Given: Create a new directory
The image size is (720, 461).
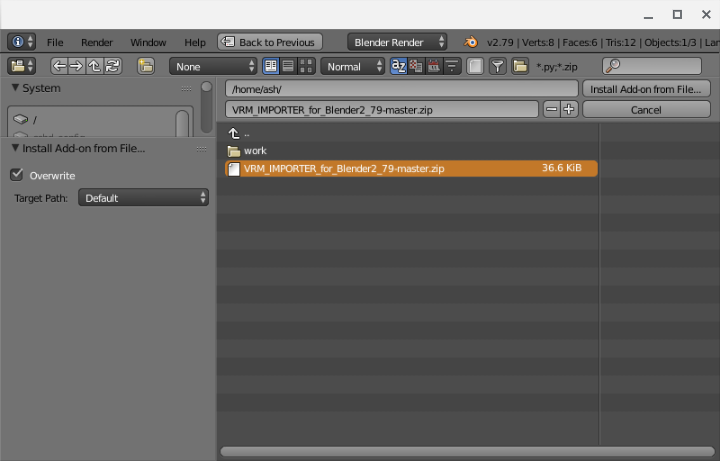Looking at the screenshot, I should click(x=146, y=66).
